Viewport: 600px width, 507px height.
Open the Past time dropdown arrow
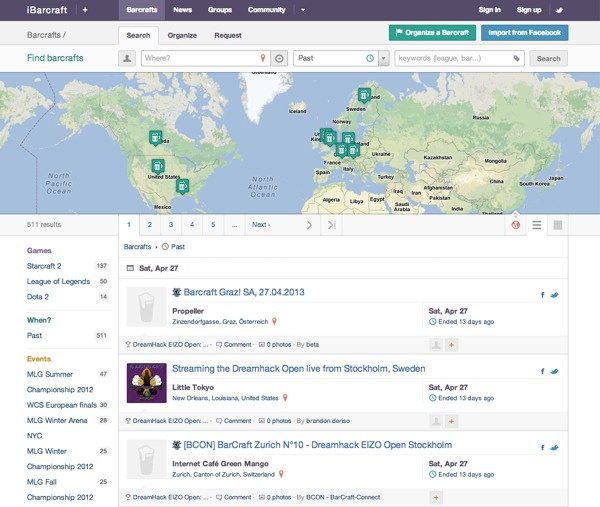(x=383, y=59)
